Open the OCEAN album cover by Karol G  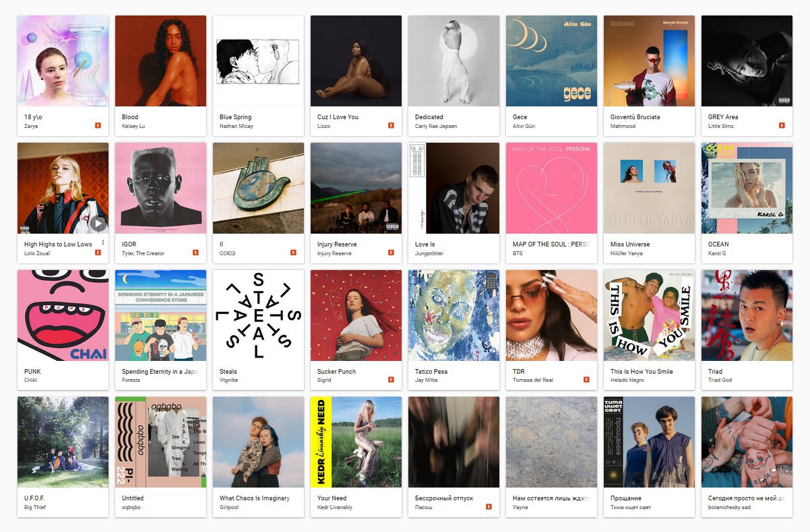click(747, 188)
